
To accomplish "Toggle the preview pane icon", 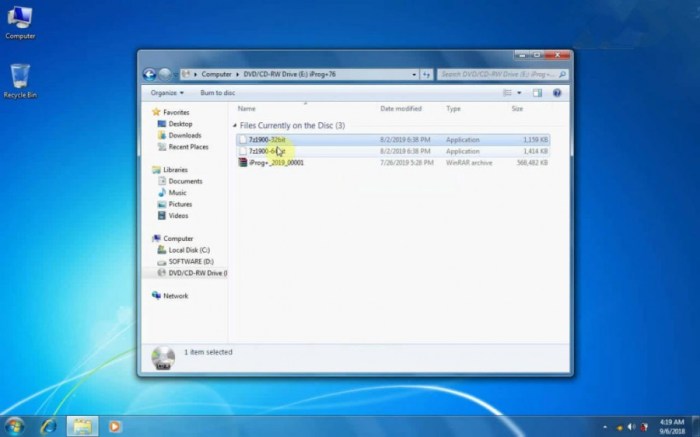I will click(538, 93).
